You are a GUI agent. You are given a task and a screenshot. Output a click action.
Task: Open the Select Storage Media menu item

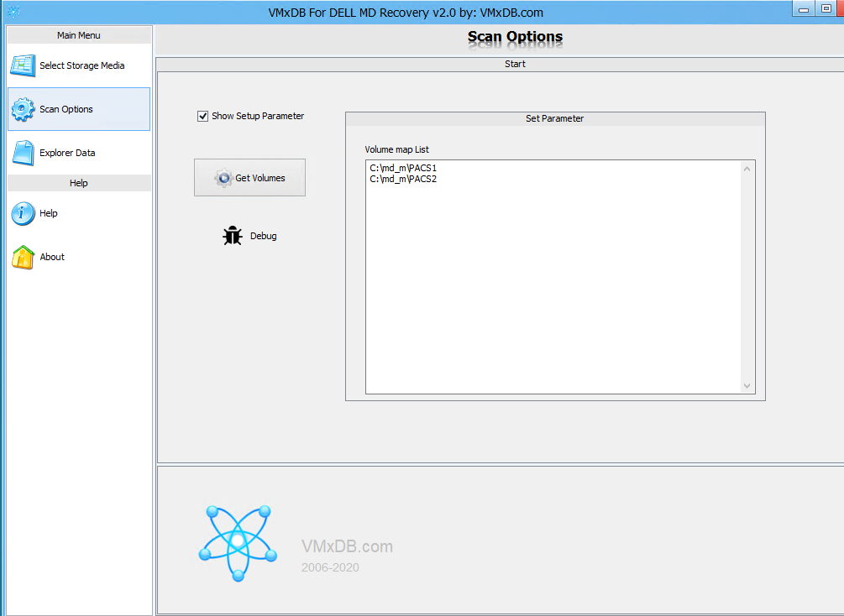point(79,65)
